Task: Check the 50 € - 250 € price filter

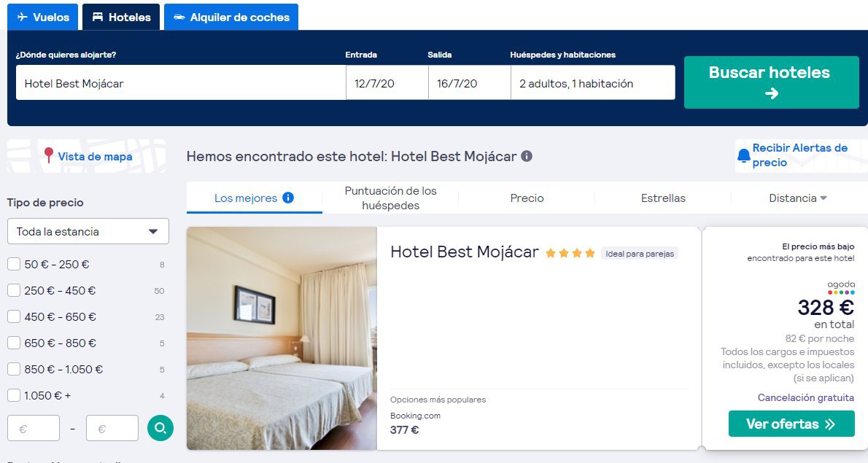Action: (14, 265)
